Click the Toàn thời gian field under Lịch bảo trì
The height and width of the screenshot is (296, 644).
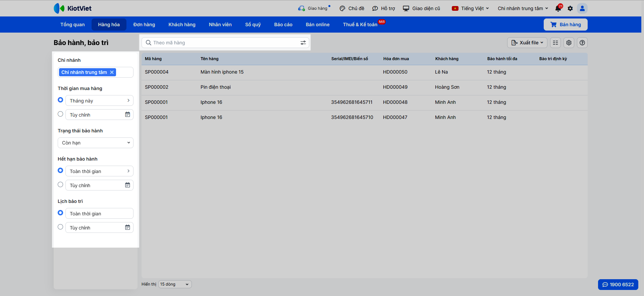coord(99,213)
